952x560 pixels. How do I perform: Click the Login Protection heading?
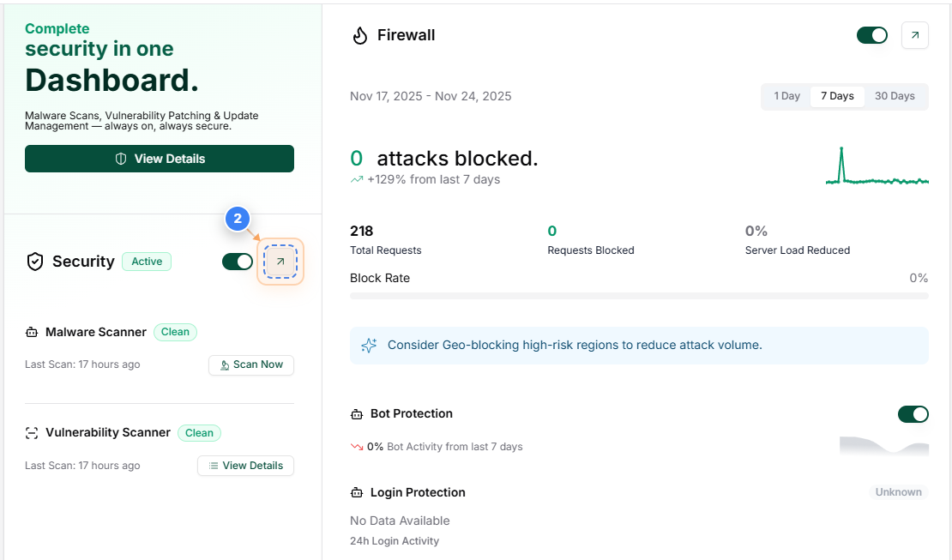418,492
